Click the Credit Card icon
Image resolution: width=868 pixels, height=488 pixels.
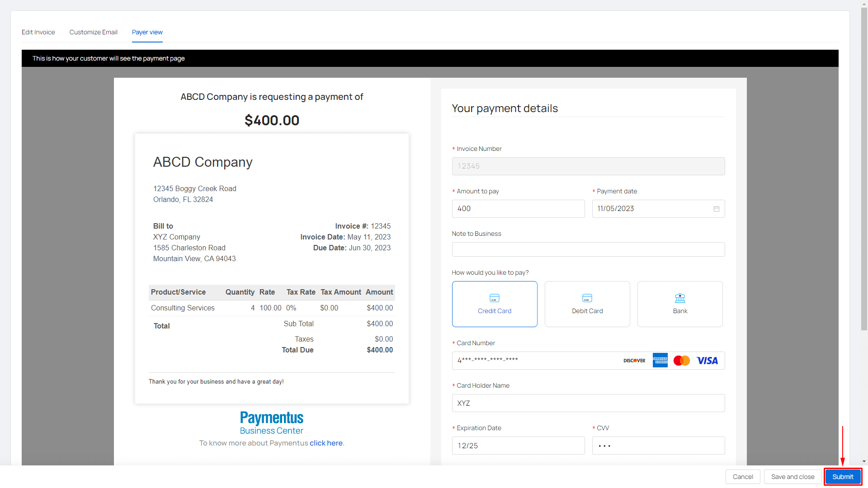click(x=495, y=298)
